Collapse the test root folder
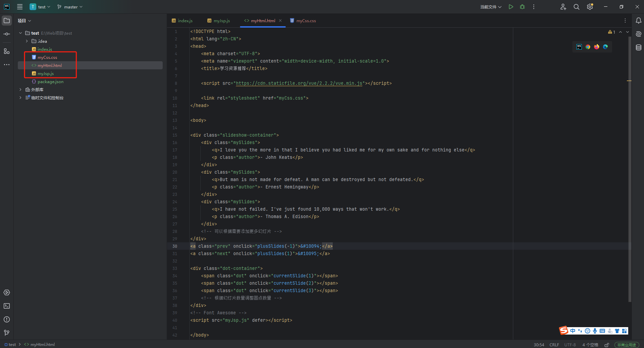This screenshot has height=348, width=644. [x=21, y=33]
